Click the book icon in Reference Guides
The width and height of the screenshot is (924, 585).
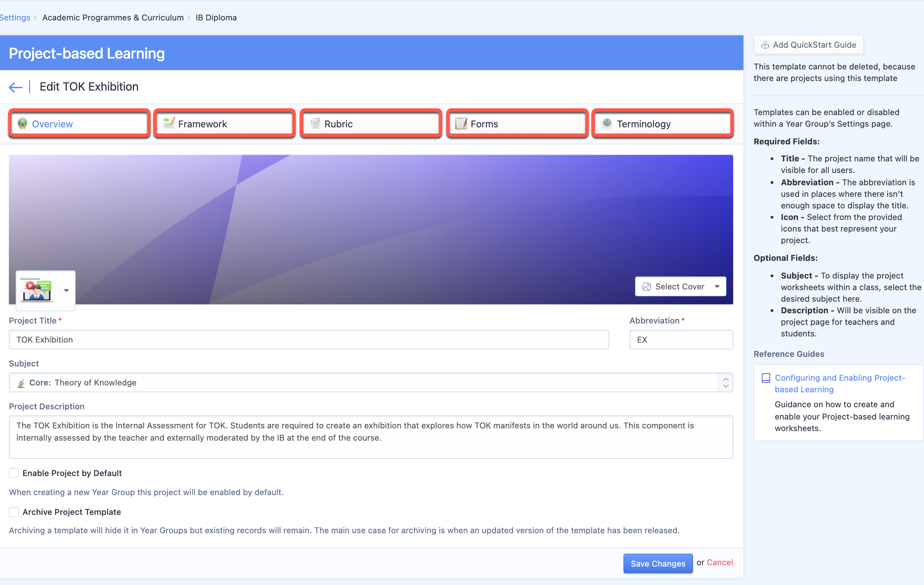tap(766, 378)
